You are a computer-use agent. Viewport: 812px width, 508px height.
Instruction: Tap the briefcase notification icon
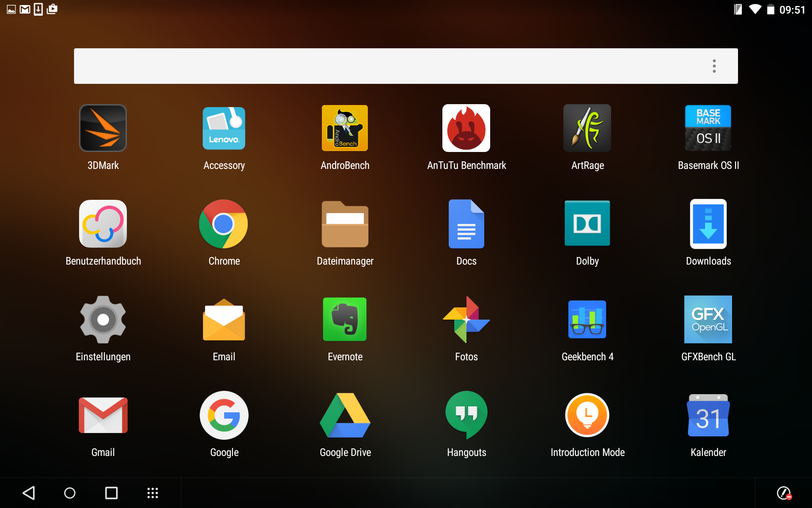pyautogui.click(x=52, y=9)
